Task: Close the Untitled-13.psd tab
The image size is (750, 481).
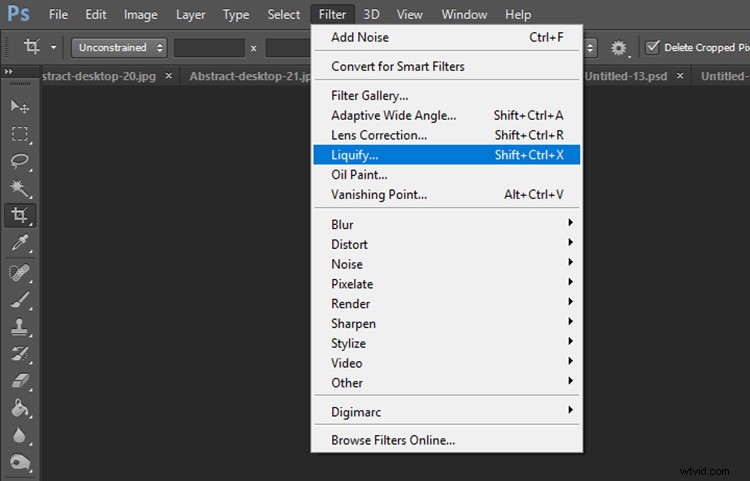Action: pos(680,76)
